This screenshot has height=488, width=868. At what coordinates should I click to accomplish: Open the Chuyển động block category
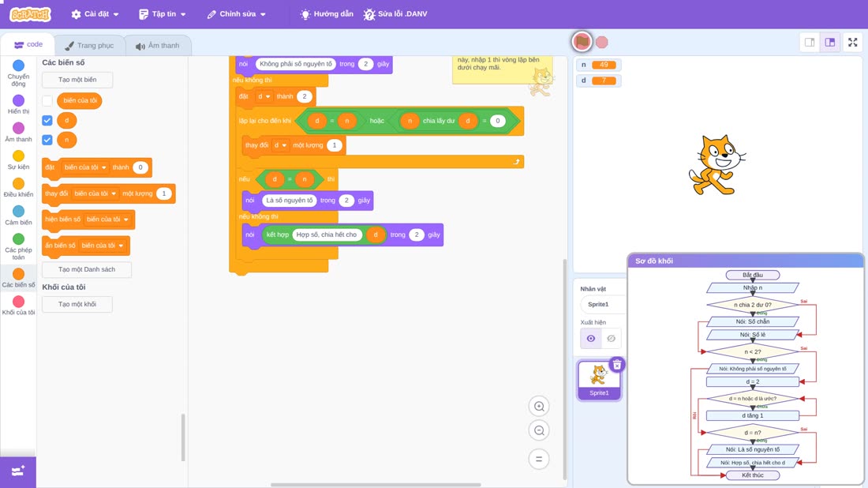tap(18, 73)
